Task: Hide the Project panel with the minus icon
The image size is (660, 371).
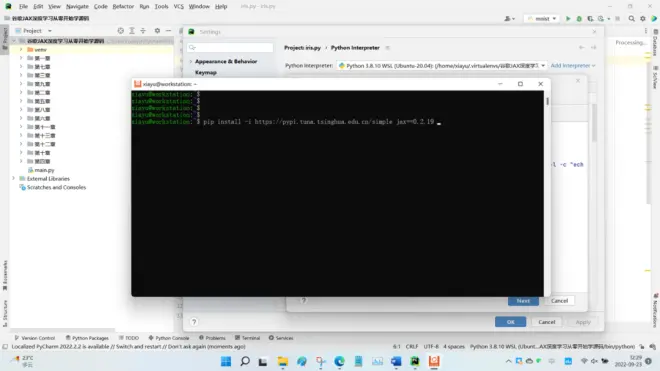Action: 168,31
